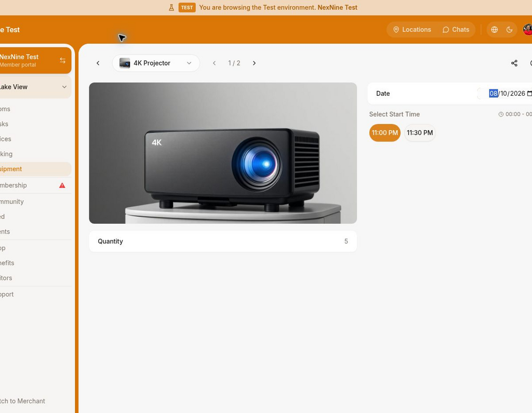The width and height of the screenshot is (532, 413).
Task: Click the TEST badge in the banner
Action: [187, 7]
